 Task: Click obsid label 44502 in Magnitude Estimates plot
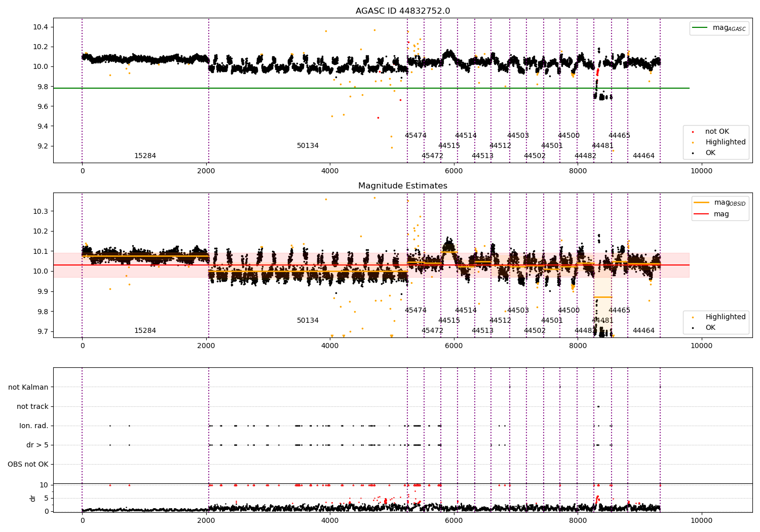(535, 331)
